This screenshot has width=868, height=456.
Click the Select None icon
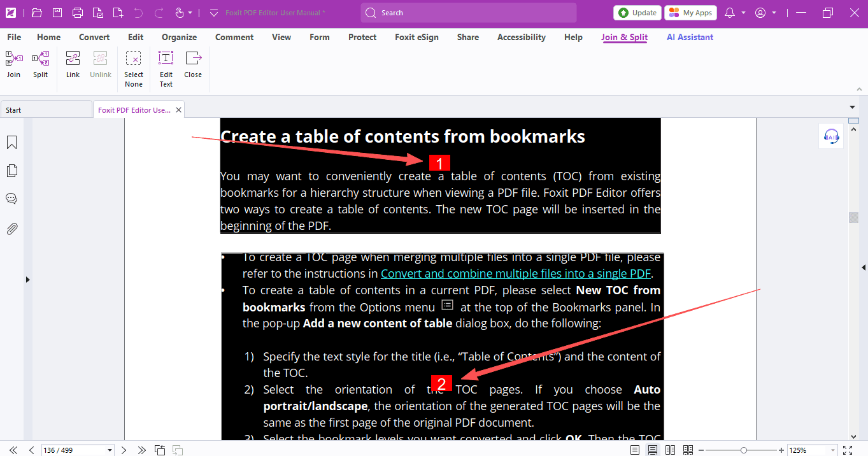[x=133, y=59]
